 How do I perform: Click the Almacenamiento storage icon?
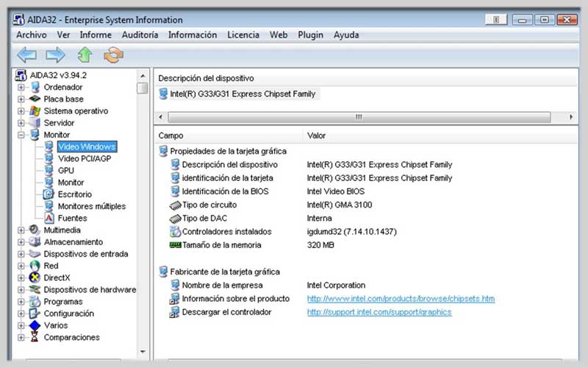(x=35, y=241)
